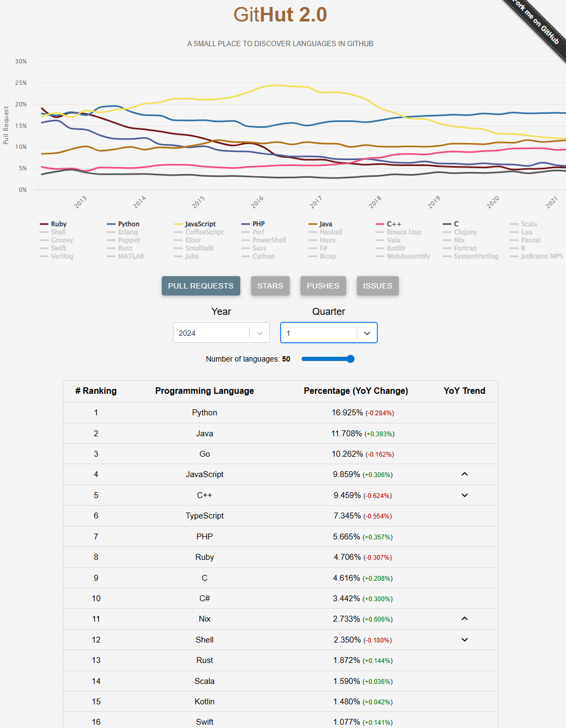Expand the Quarter dropdown chevron

367,333
